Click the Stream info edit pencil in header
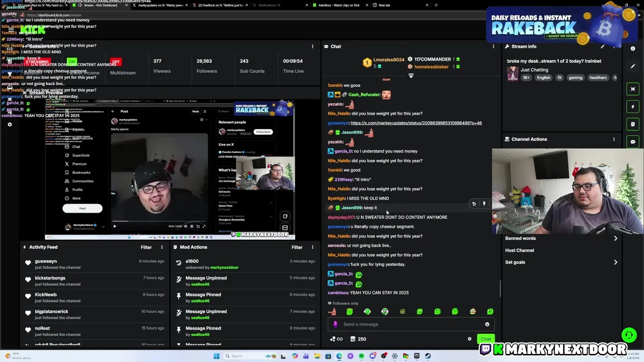644x362 pixels. 603,46
